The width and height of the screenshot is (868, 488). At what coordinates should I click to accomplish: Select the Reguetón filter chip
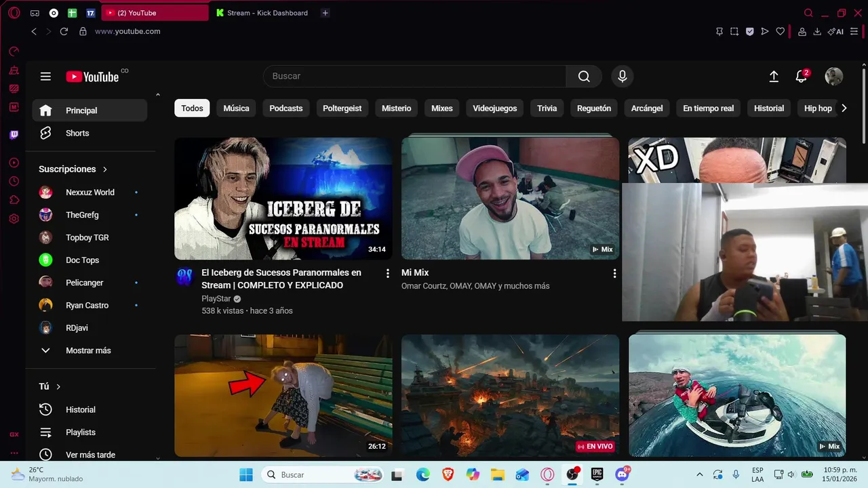(x=594, y=108)
